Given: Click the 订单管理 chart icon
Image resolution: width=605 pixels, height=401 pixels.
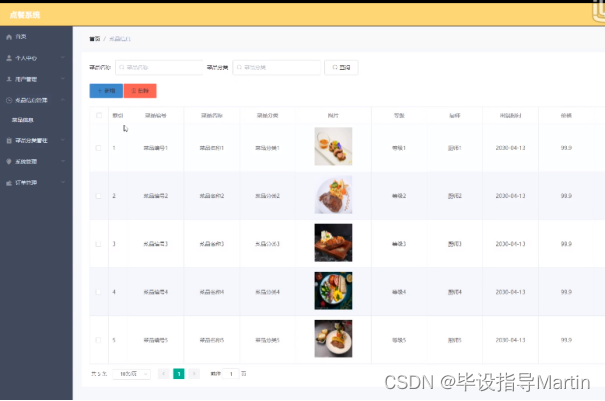Looking at the screenshot, I should 9,183.
